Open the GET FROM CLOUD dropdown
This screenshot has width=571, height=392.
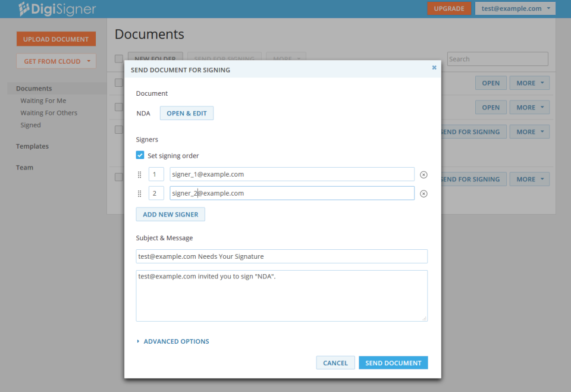point(55,61)
